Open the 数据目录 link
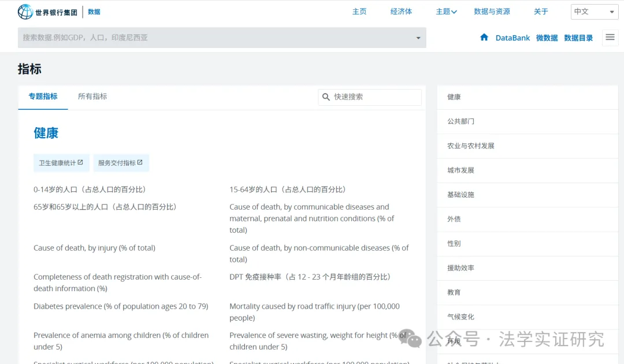624x364 pixels. click(578, 38)
